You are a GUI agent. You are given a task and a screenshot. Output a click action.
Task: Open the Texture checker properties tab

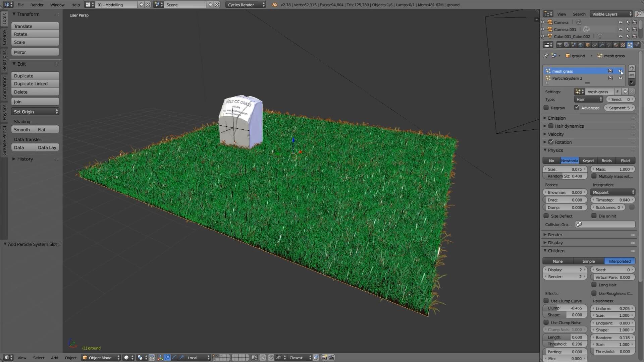click(623, 45)
